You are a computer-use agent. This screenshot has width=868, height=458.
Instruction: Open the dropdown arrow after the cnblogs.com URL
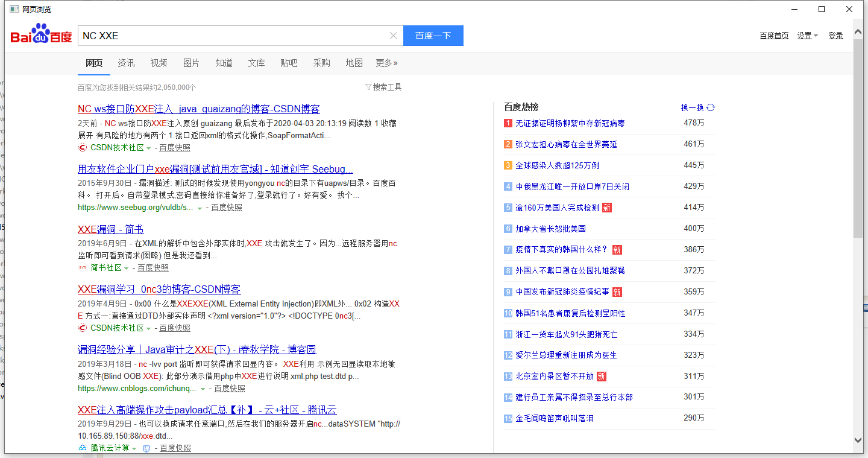203,389
